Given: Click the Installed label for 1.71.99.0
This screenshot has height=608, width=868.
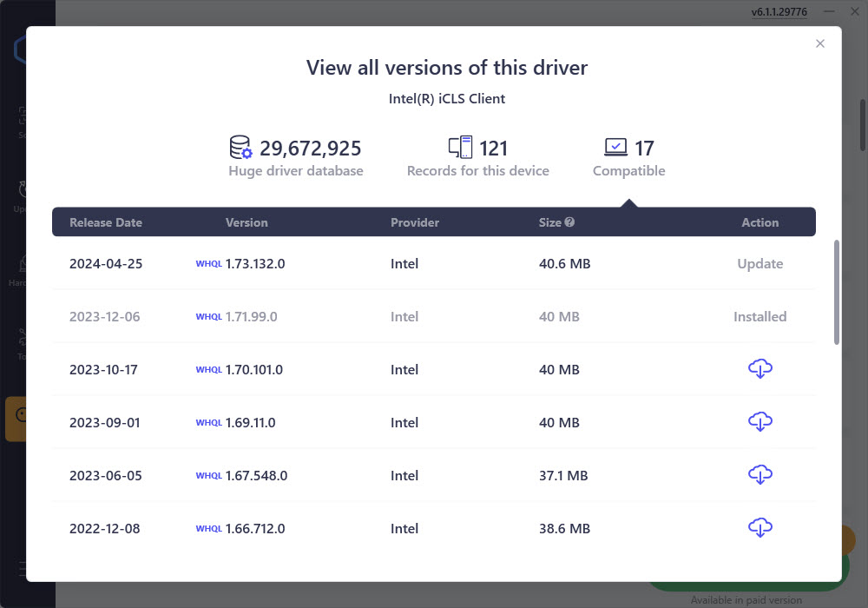Looking at the screenshot, I should [x=759, y=317].
